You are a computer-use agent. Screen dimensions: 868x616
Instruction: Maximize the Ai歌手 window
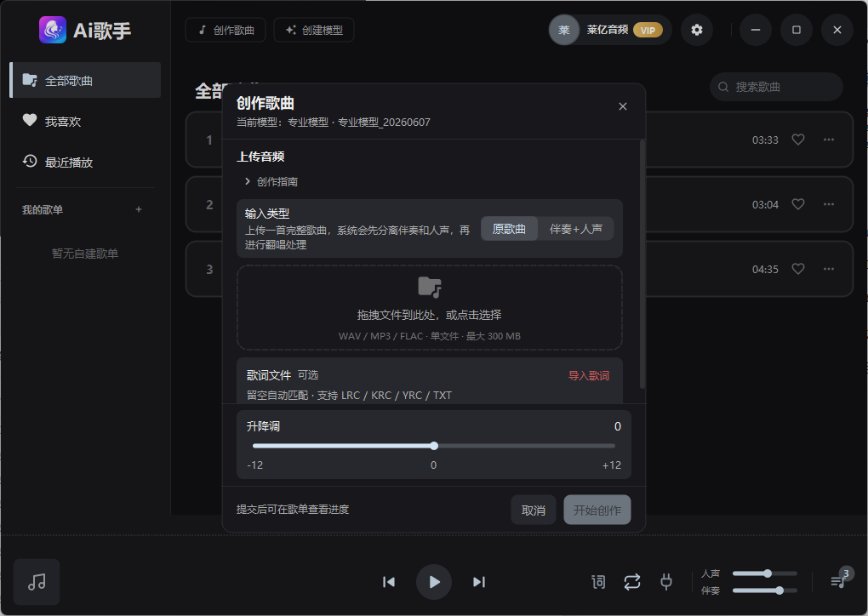tap(797, 30)
